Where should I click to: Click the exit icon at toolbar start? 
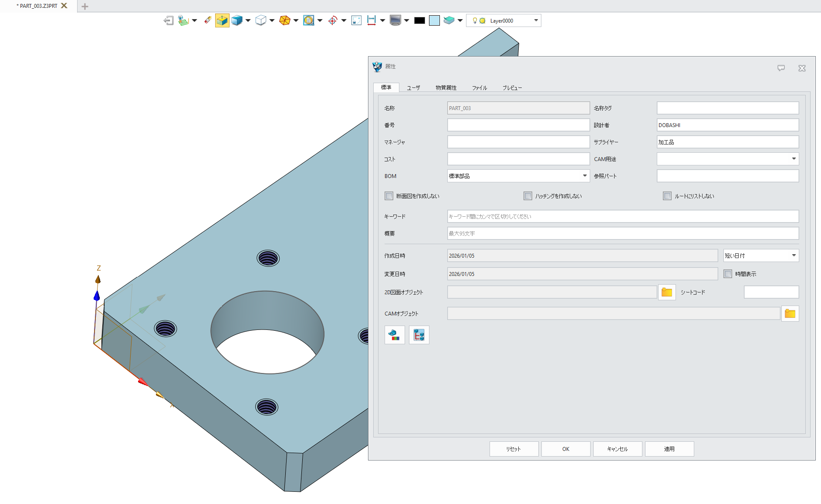pyautogui.click(x=168, y=20)
